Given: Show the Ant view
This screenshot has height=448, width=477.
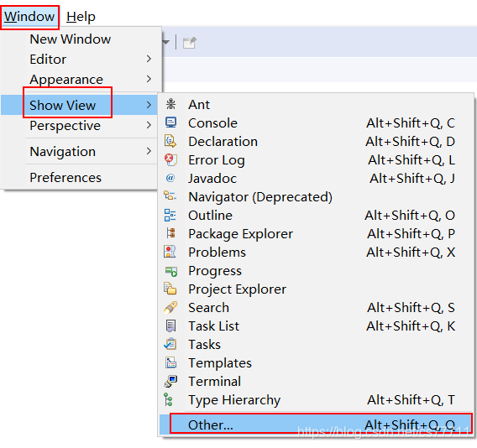Looking at the screenshot, I should [317, 105].
